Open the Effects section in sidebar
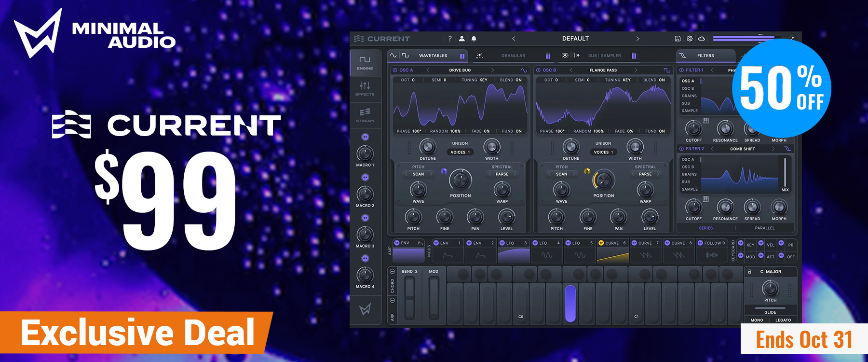The height and width of the screenshot is (362, 868). [x=365, y=89]
